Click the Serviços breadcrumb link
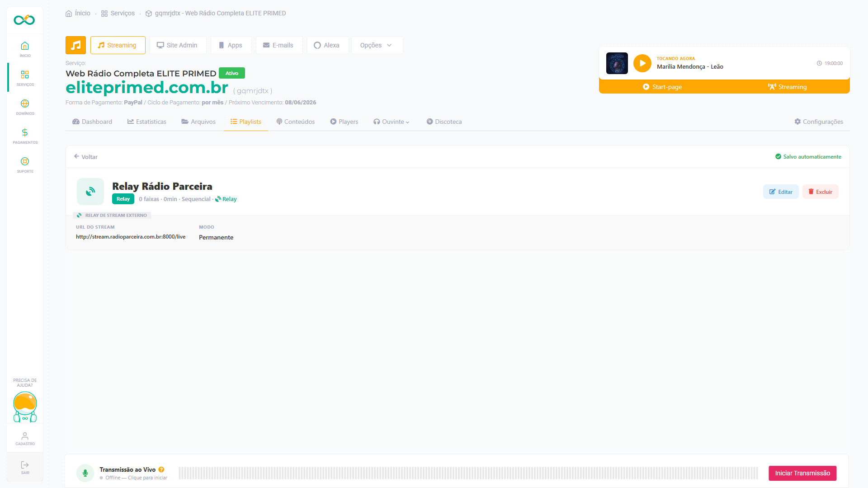Screen dimensions: 868x488 pos(123,14)
